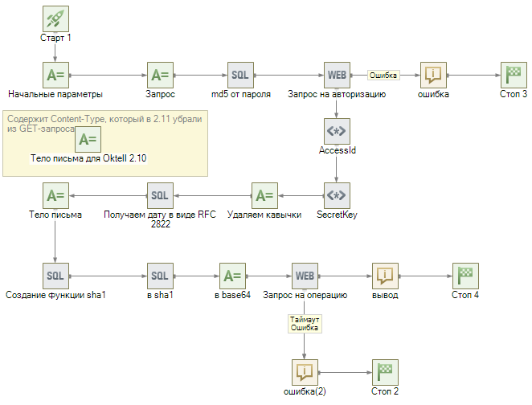Select the Стоп 3 flag node
The image size is (532, 405).
tap(514, 76)
